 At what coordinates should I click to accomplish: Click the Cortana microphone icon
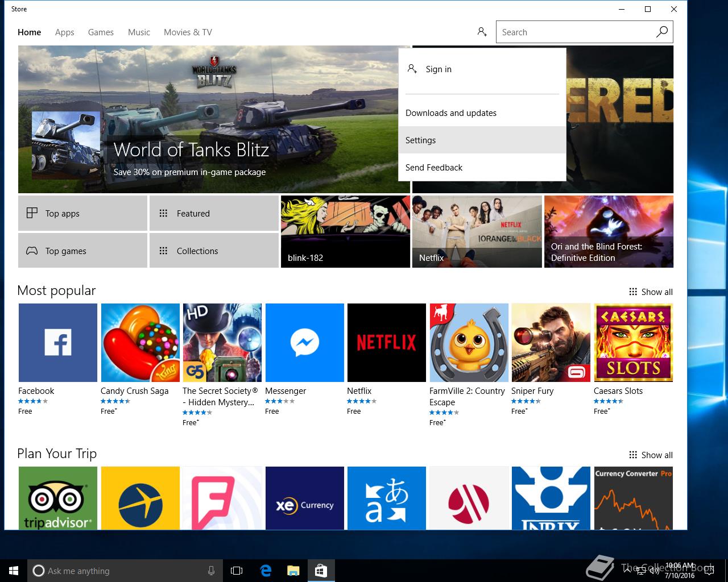click(x=211, y=571)
